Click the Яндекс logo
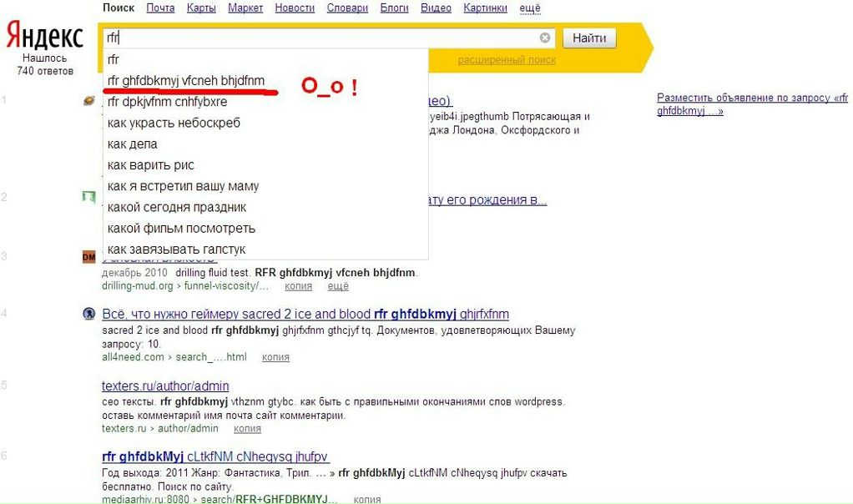This screenshot has height=504, width=853. coord(45,37)
